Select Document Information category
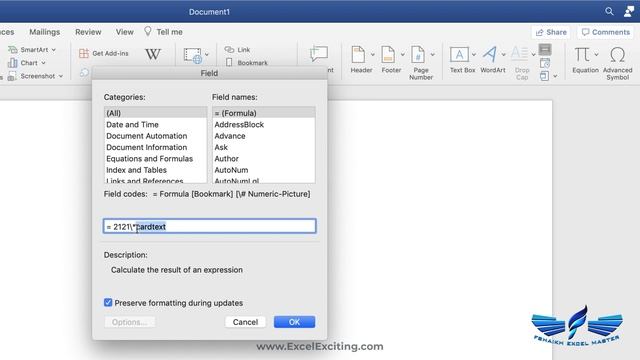This screenshot has height=360, width=640. pos(156,147)
